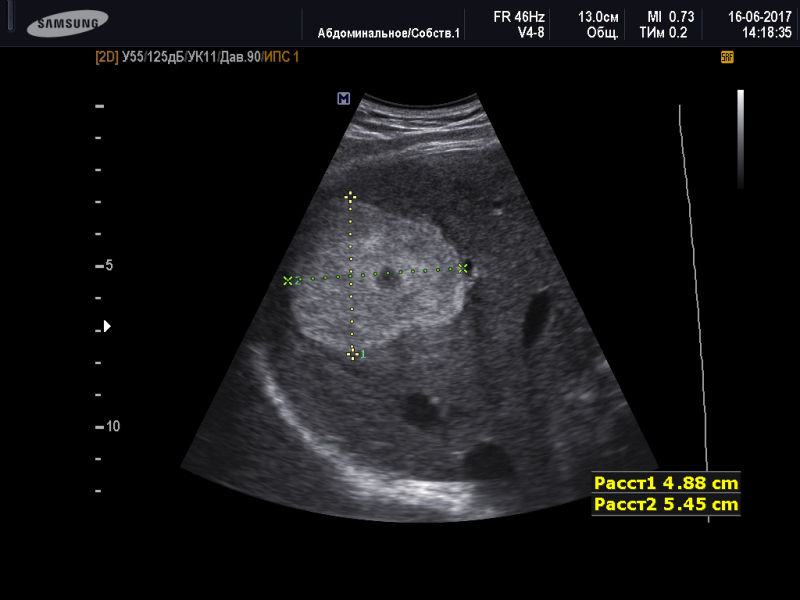Click the Общ. label
This screenshot has width=800, height=600.
pyautogui.click(x=603, y=33)
